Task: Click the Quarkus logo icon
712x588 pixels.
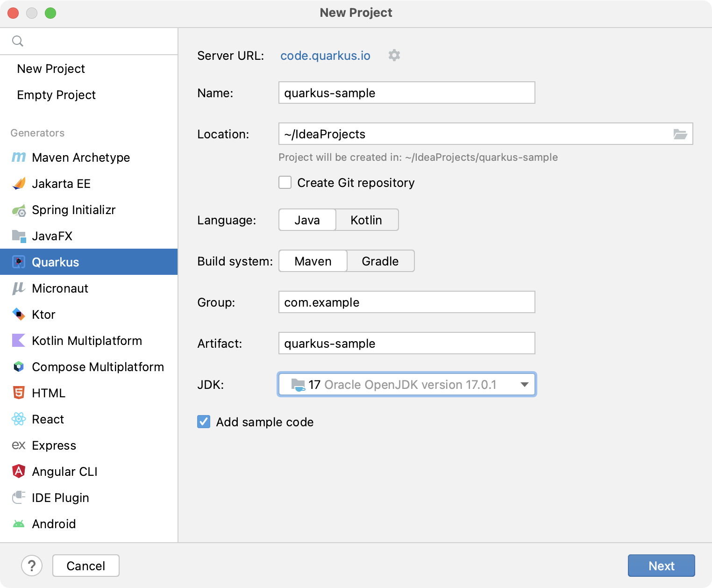Action: [x=19, y=262]
